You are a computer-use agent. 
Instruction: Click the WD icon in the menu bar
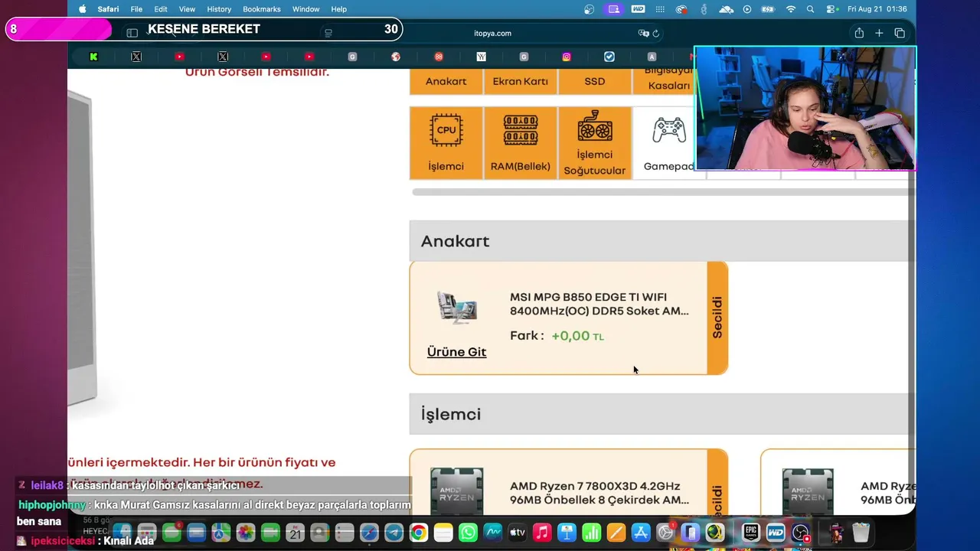point(638,9)
